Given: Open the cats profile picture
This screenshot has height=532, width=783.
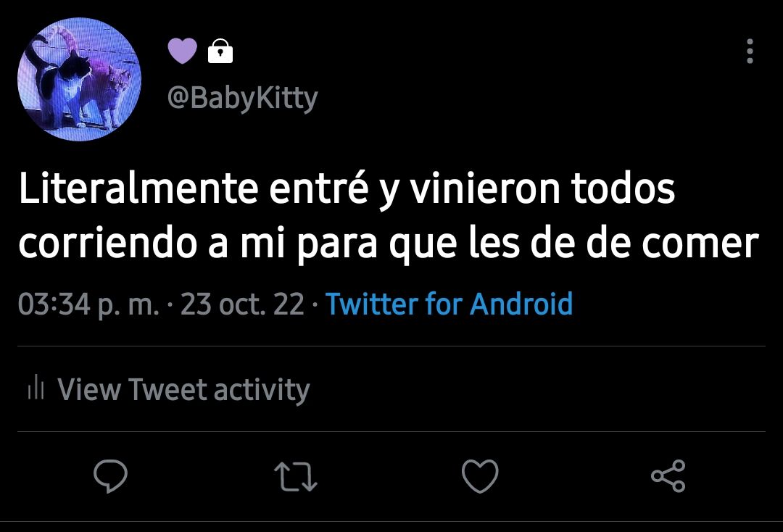Looking at the screenshot, I should coord(80,79).
